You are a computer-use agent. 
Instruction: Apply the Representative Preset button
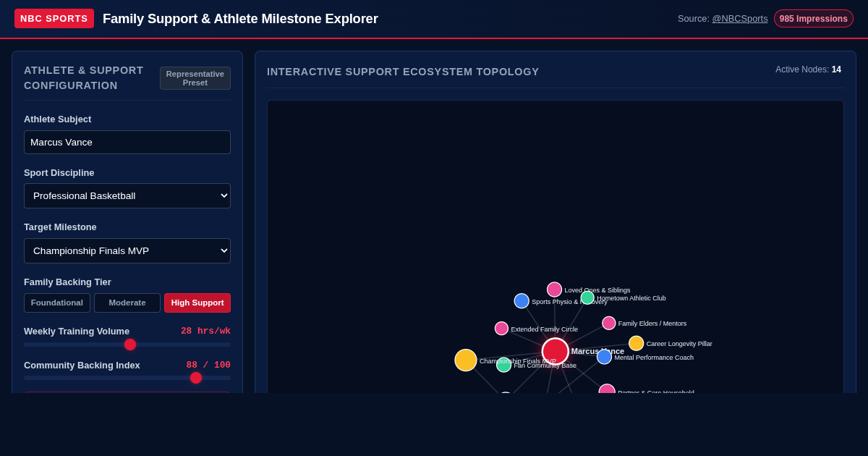[195, 78]
